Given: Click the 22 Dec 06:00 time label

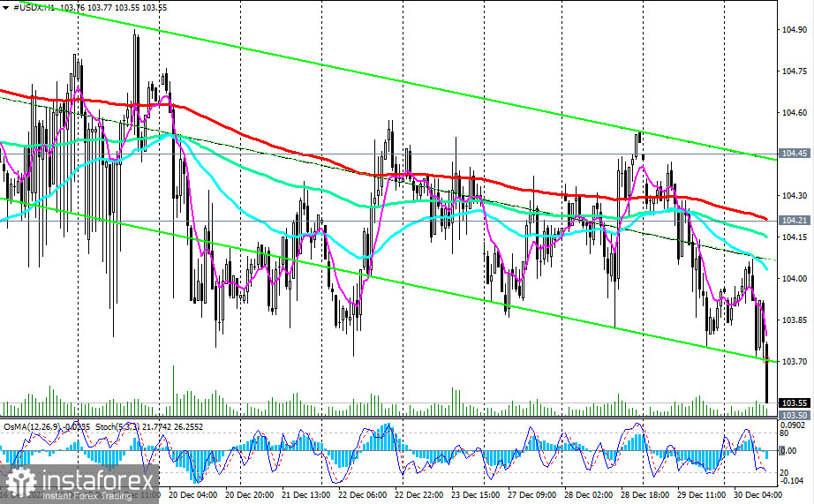Looking at the screenshot, I should click(x=362, y=494).
